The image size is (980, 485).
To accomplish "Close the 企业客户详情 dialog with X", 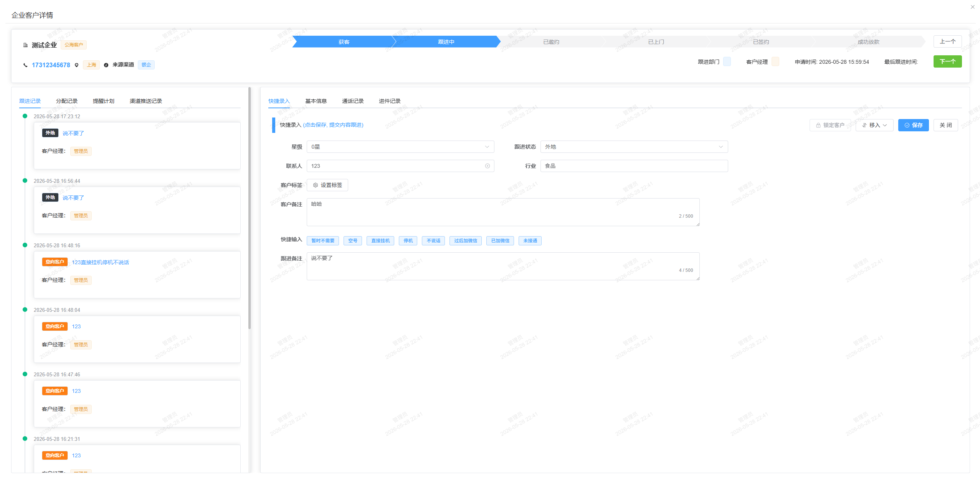I will 972,7.
